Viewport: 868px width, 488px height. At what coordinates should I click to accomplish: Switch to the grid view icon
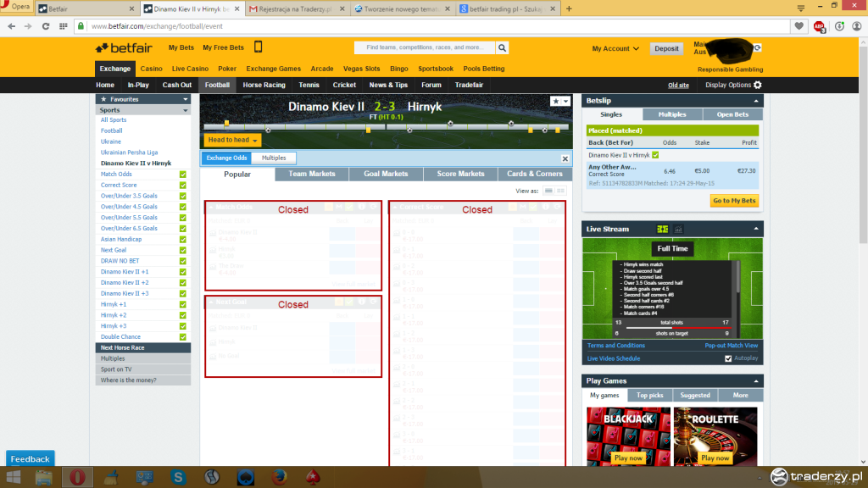click(x=561, y=191)
